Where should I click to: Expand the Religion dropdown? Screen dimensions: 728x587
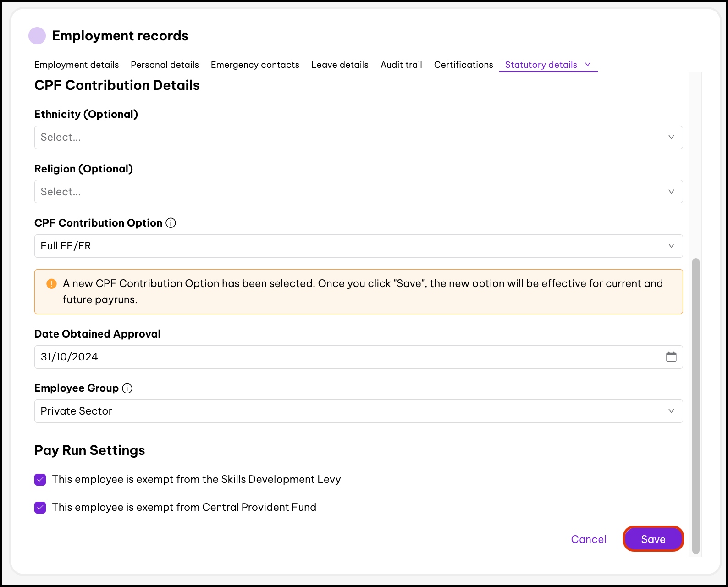[x=358, y=192]
